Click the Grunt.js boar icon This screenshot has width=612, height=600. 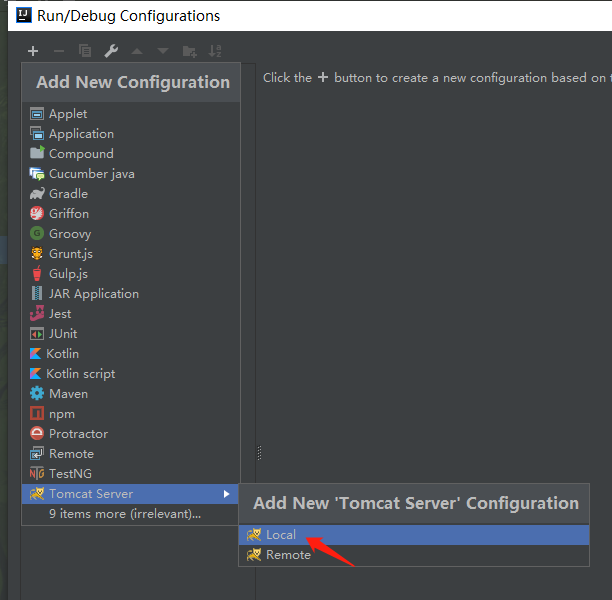(x=37, y=253)
